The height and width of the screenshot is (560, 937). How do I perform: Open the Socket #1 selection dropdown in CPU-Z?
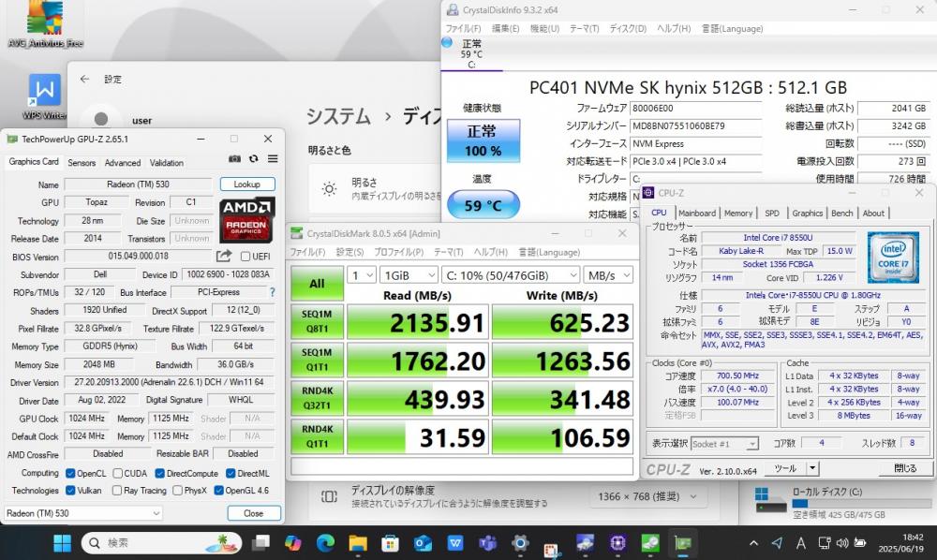point(725,444)
